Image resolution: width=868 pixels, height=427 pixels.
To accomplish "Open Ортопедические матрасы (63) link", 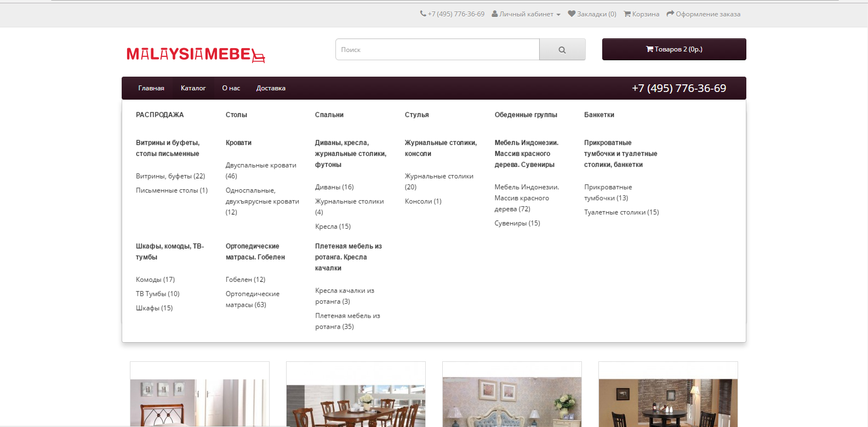I will (x=253, y=299).
